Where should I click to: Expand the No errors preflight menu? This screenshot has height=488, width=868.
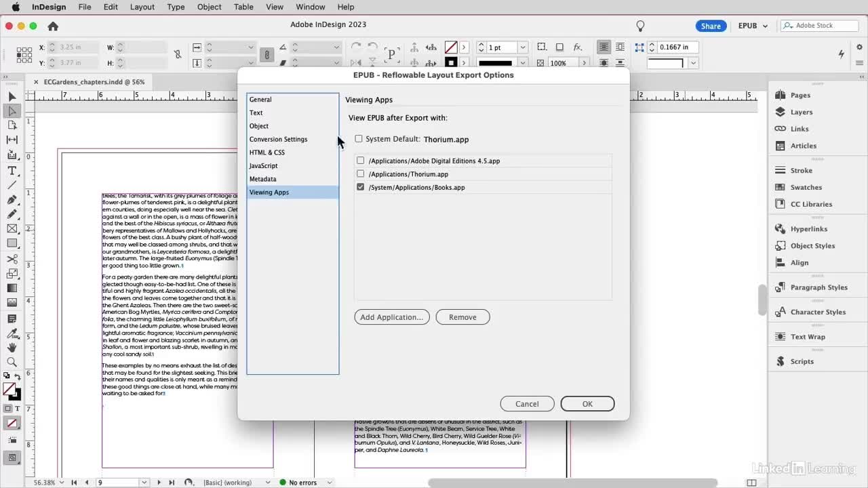coord(330,483)
